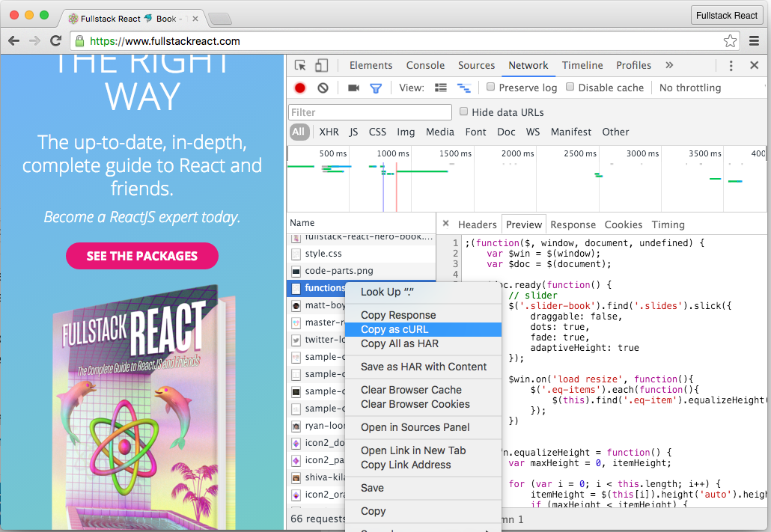The height and width of the screenshot is (532, 771).
Task: Open the Chrome hamburger menu
Action: point(754,41)
